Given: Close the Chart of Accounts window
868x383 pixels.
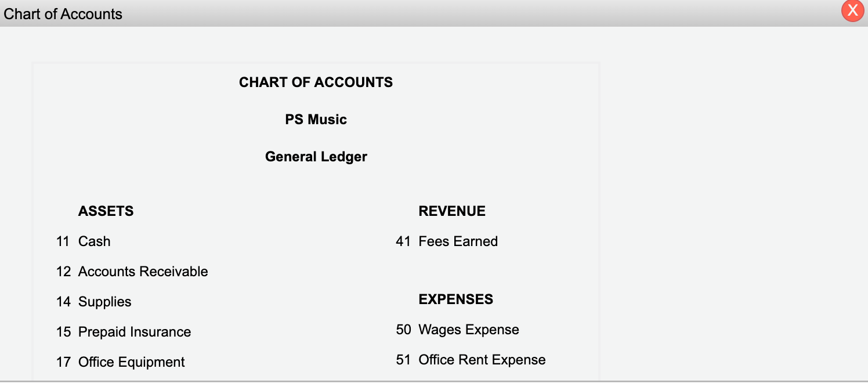Looking at the screenshot, I should point(852,10).
